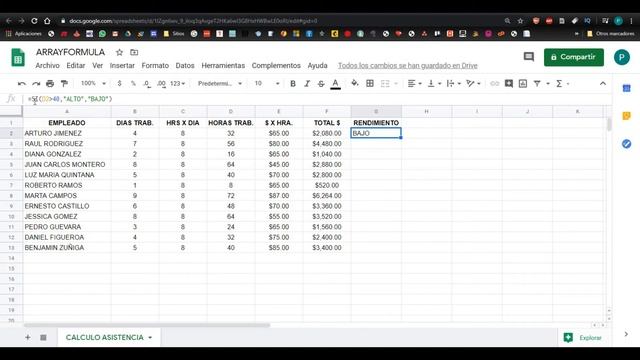
Task: Open the text wrapping dropdown
Action: 453,84
